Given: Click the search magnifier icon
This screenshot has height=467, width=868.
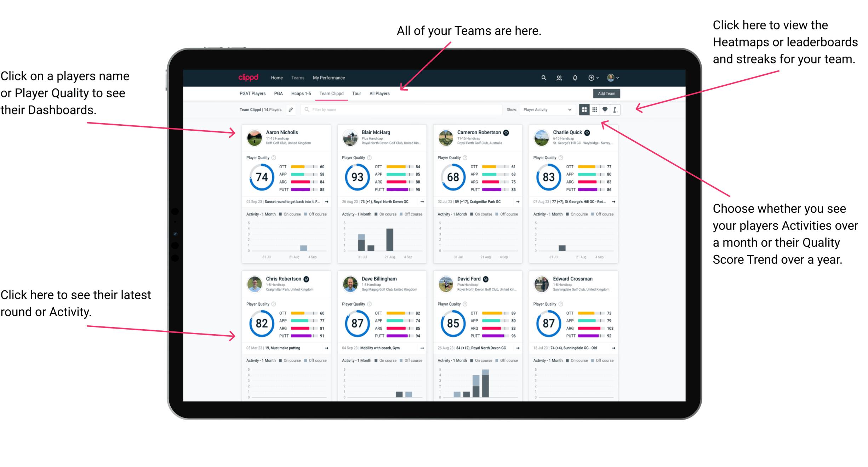Looking at the screenshot, I should 543,78.
